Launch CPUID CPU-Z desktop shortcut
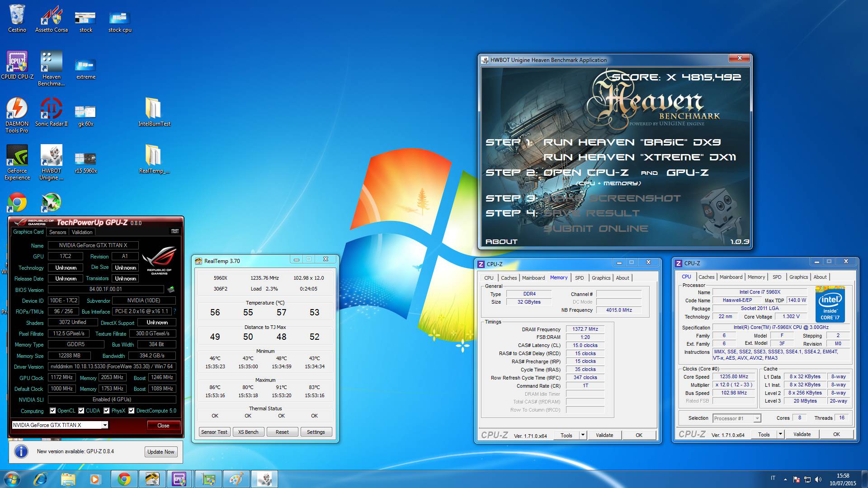 (17, 66)
